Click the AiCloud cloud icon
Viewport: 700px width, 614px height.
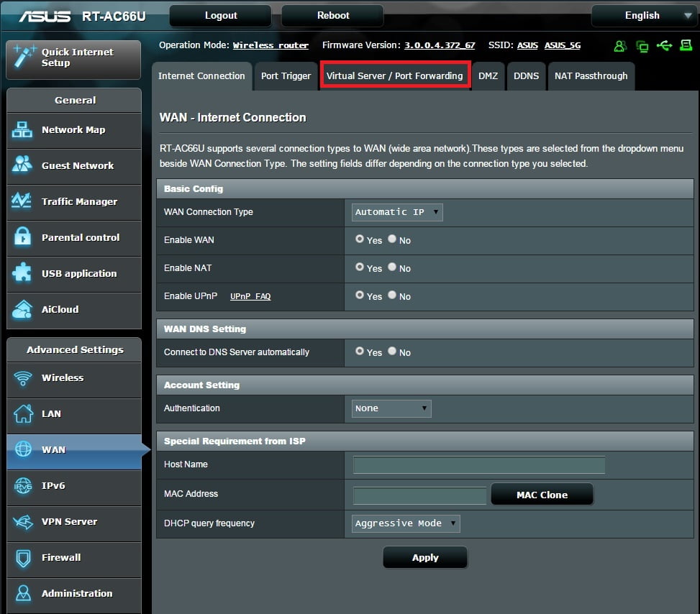coord(22,309)
